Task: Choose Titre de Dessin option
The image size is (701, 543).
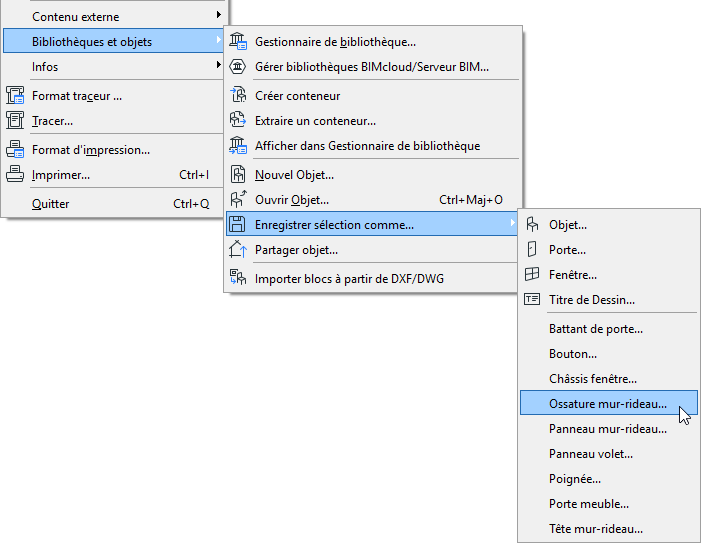Action: tap(591, 300)
